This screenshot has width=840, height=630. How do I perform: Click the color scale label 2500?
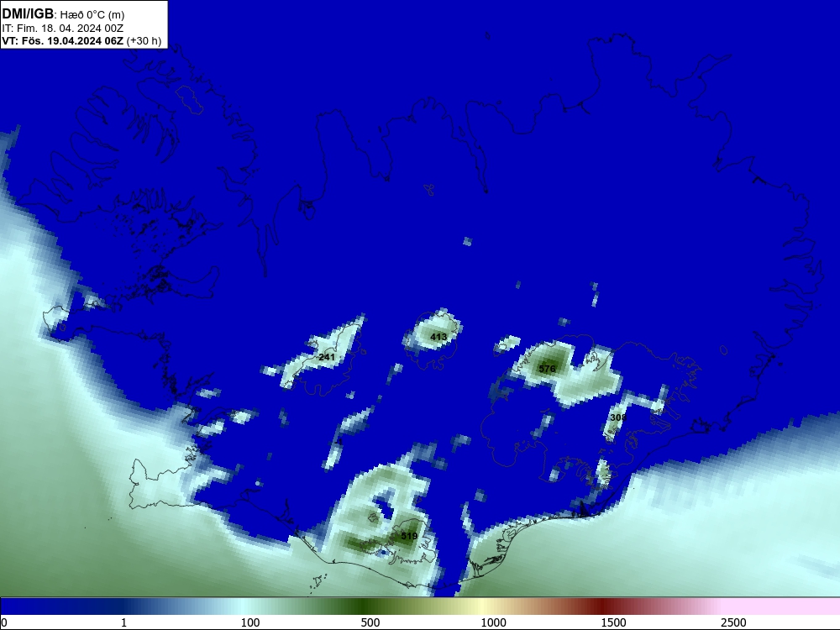click(733, 622)
